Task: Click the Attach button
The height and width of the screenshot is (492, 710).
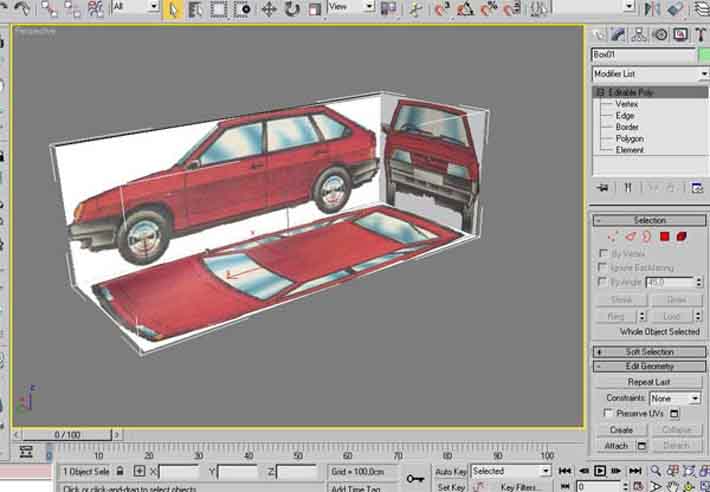Action: coord(616,445)
